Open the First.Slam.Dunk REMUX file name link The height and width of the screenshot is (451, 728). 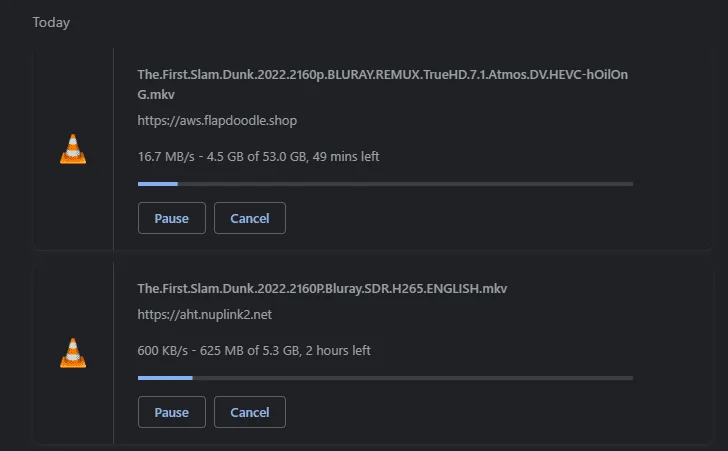click(383, 84)
